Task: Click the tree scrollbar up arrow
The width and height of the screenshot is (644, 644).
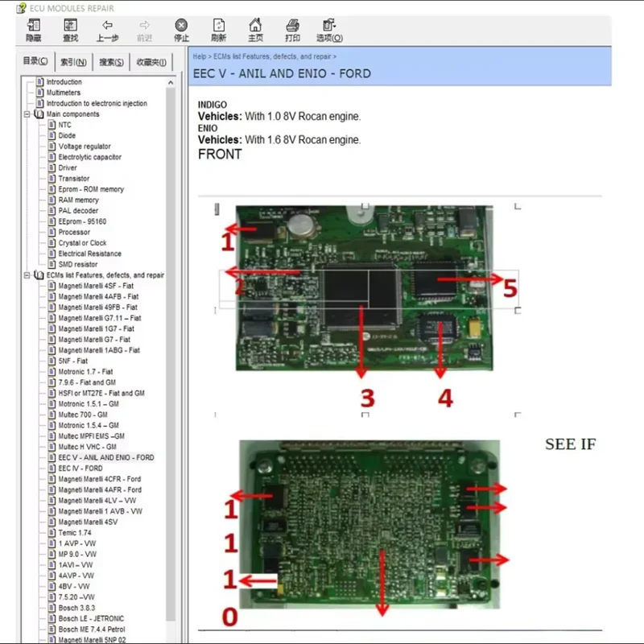Action: pos(171,83)
